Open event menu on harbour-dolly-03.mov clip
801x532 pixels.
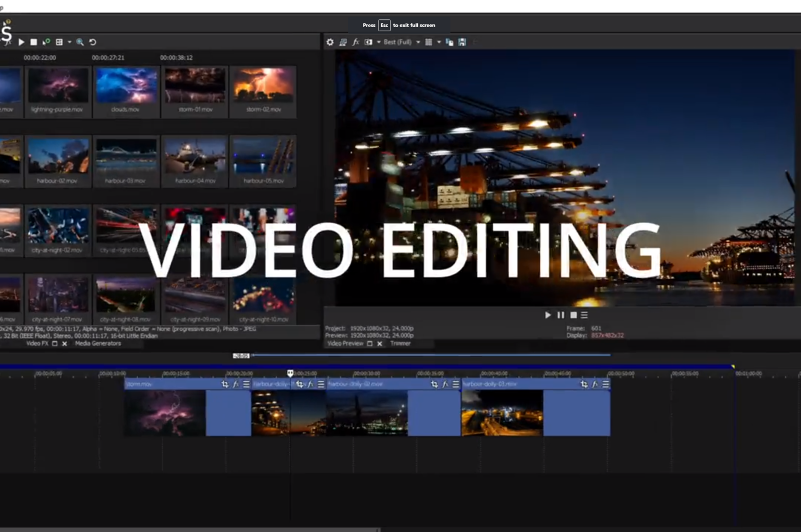coord(605,384)
